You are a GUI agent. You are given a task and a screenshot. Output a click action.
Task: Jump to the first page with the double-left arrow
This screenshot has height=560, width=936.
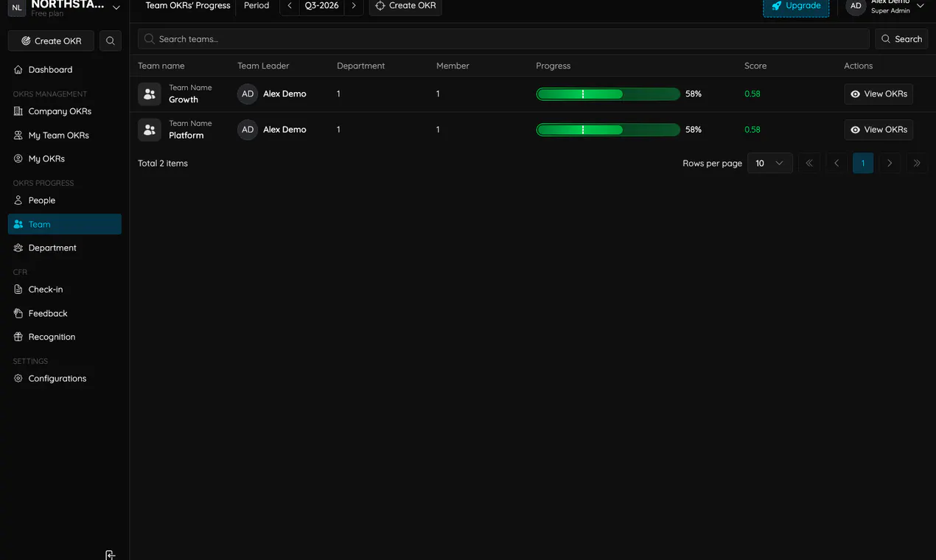point(809,163)
